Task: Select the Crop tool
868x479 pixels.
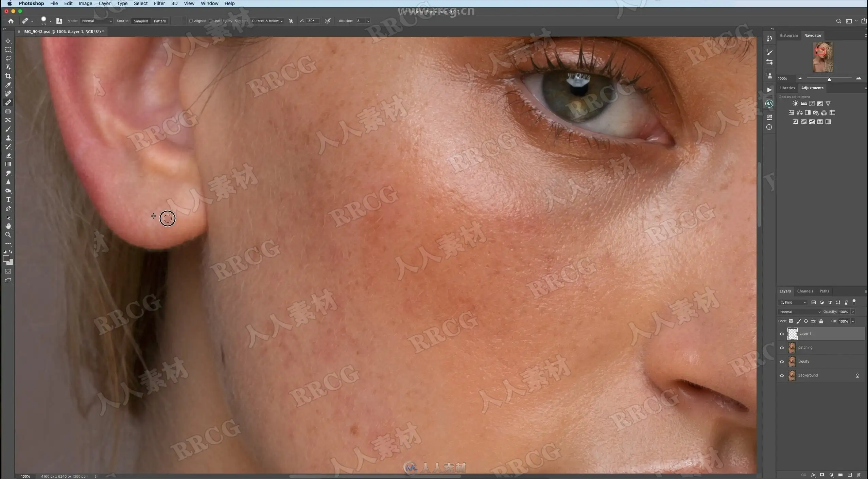Action: (x=8, y=76)
